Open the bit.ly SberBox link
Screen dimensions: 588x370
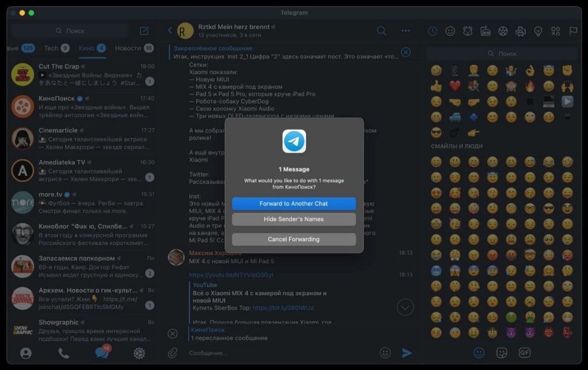[x=283, y=308]
